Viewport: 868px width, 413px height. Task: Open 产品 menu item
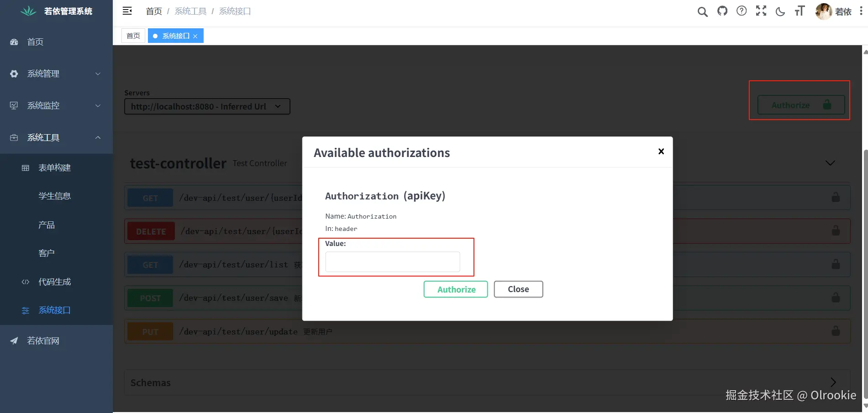[56, 225]
